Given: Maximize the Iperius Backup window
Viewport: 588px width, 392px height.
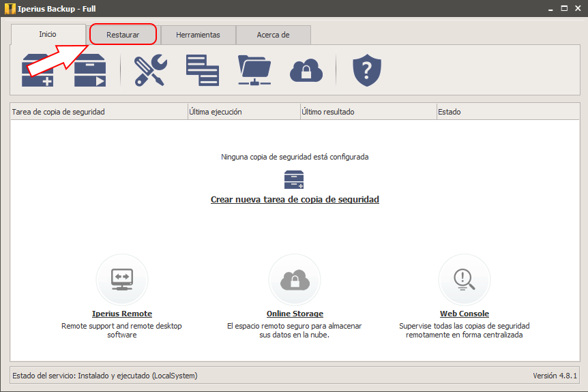Looking at the screenshot, I should 564,8.
